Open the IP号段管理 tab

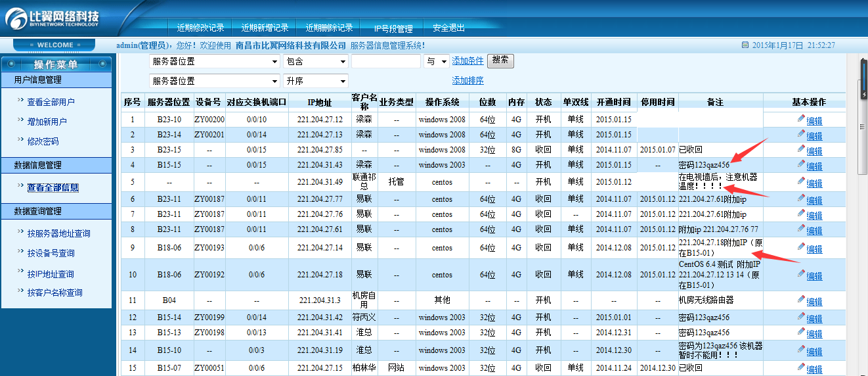(393, 28)
